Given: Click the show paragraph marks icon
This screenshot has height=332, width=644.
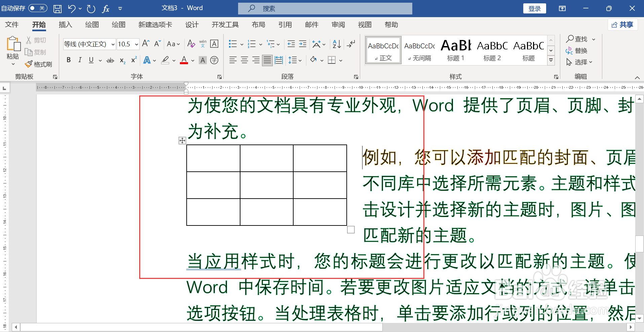Looking at the screenshot, I should 351,44.
